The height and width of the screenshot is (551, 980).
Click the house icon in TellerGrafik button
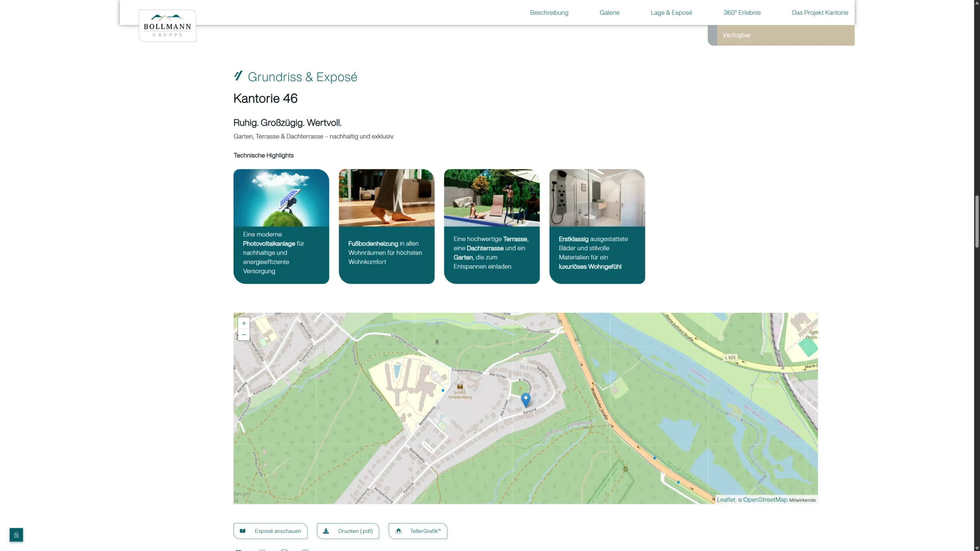(399, 531)
